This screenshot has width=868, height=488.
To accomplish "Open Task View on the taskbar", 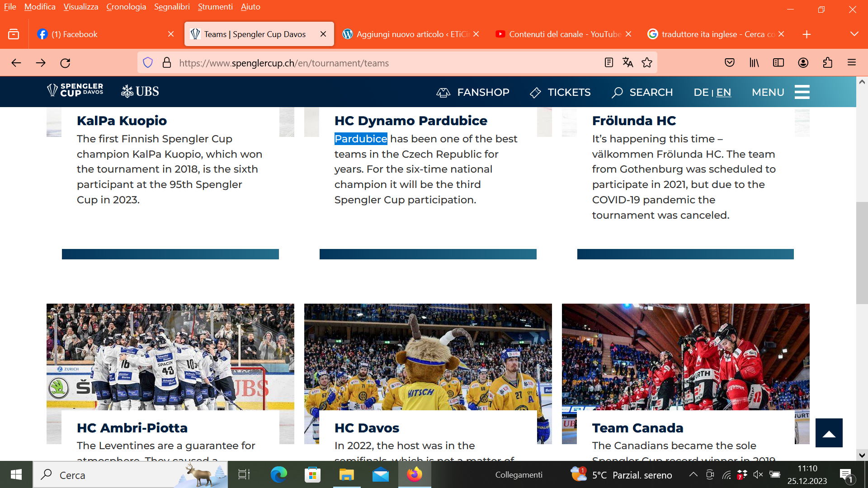I will coord(244,474).
